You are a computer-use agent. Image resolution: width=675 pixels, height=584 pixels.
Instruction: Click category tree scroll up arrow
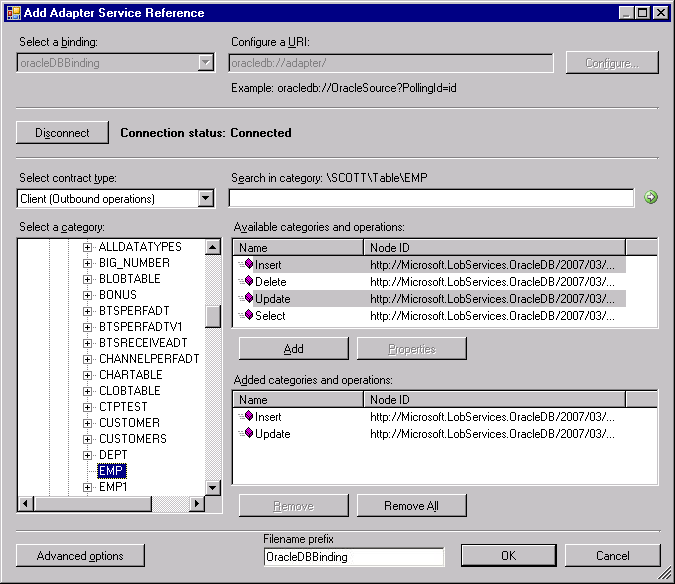pyautogui.click(x=213, y=247)
